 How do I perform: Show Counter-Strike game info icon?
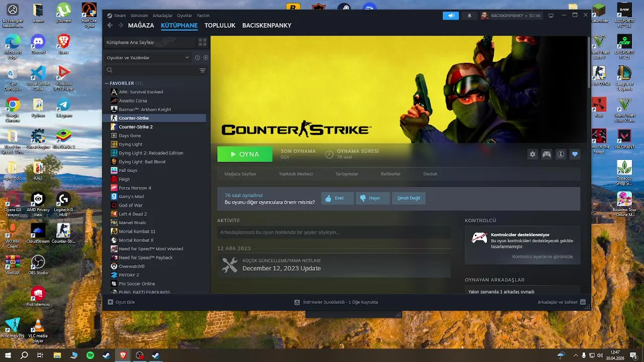click(x=560, y=154)
